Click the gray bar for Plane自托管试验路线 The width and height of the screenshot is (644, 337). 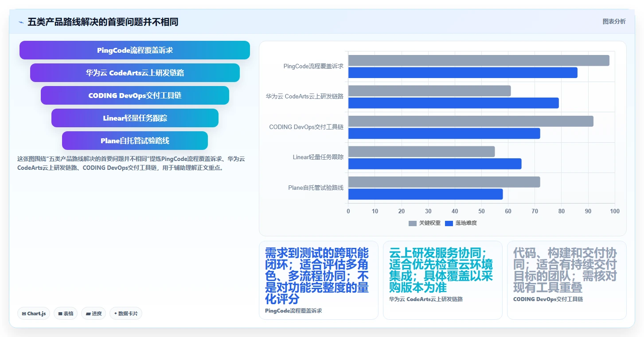444,182
